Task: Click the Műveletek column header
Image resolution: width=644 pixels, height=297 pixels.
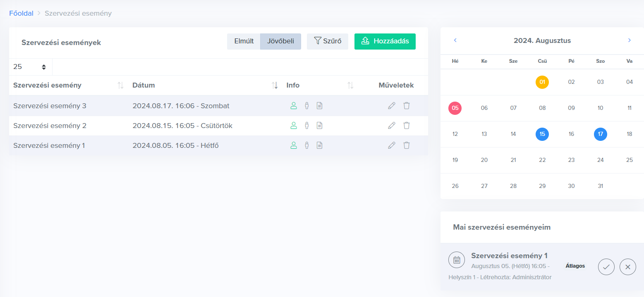Action: click(x=396, y=86)
